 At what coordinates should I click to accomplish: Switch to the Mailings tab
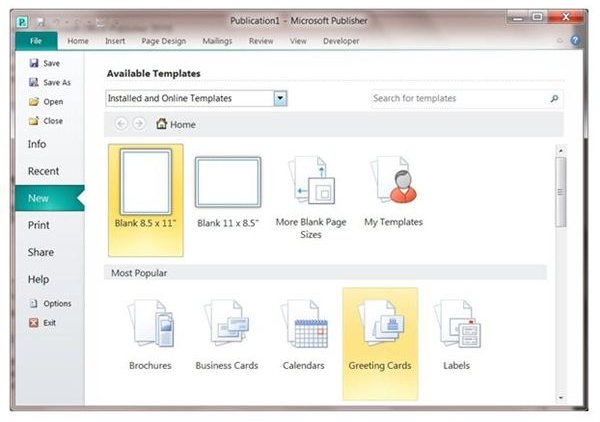(217, 41)
